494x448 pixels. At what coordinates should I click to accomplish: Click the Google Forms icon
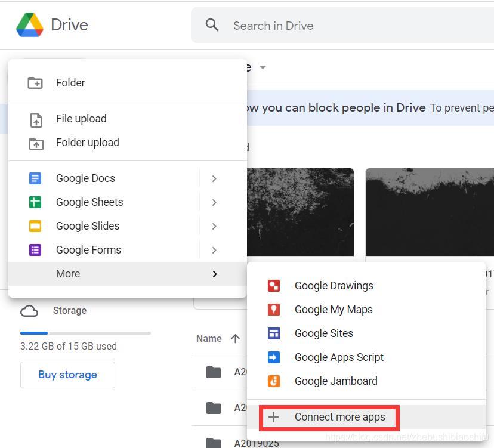point(35,250)
